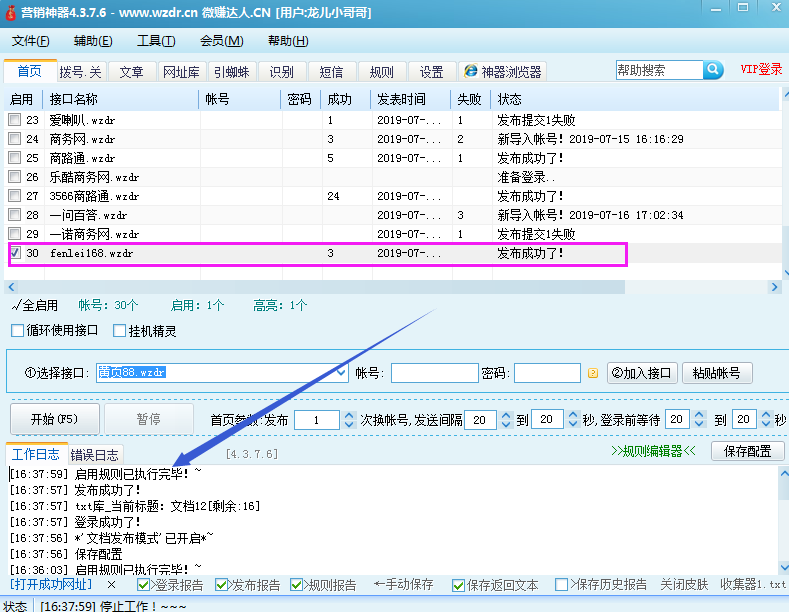Switch to the 短信 tab
This screenshot has width=789, height=612.
331,71
